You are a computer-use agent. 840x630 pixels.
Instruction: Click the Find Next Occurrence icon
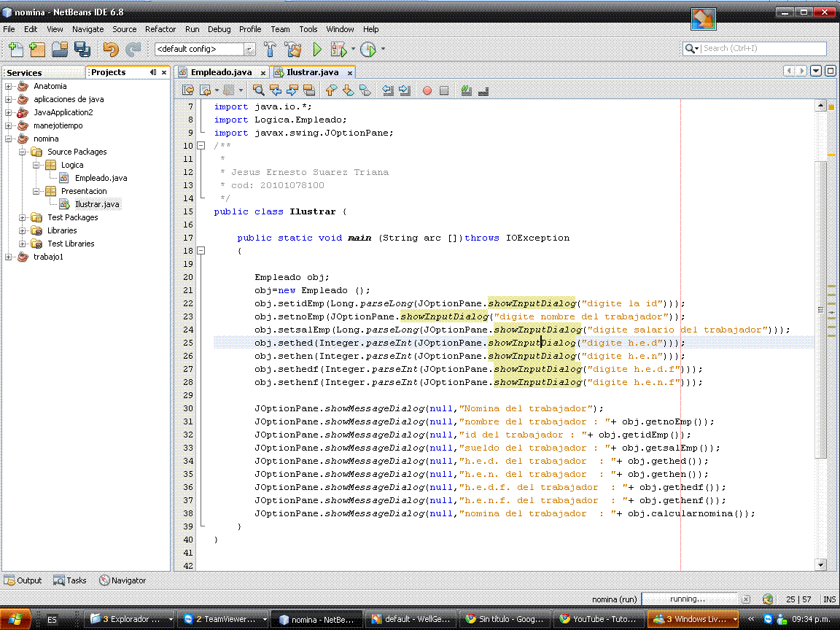292,90
